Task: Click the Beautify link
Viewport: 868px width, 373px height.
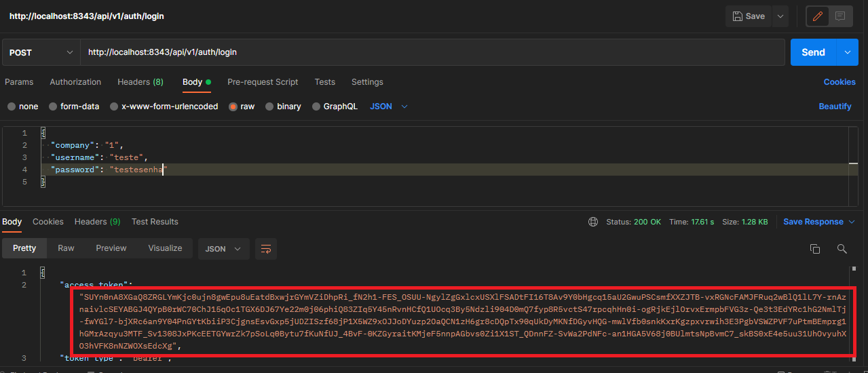Action: [835, 106]
